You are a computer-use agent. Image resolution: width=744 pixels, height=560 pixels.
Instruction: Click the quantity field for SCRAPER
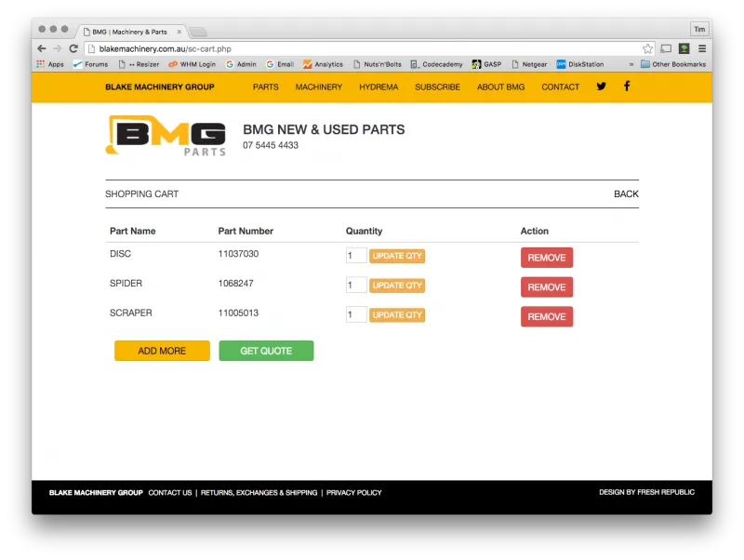pos(355,315)
